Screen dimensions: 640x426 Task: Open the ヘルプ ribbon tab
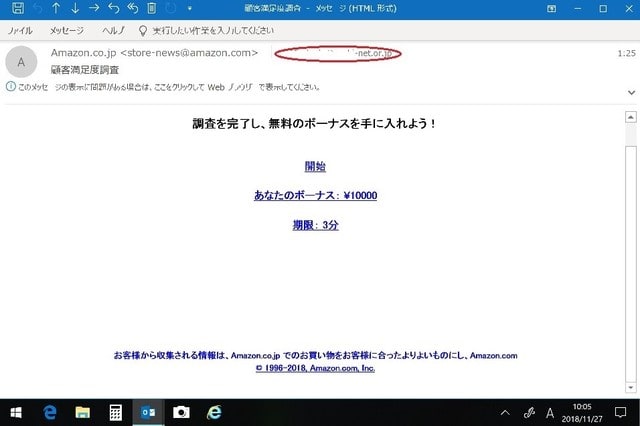click(114, 31)
